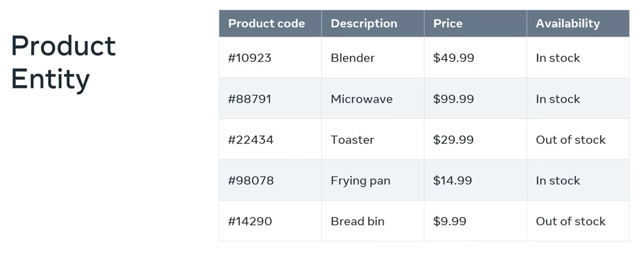Select the $14.99 price cell

453,181
